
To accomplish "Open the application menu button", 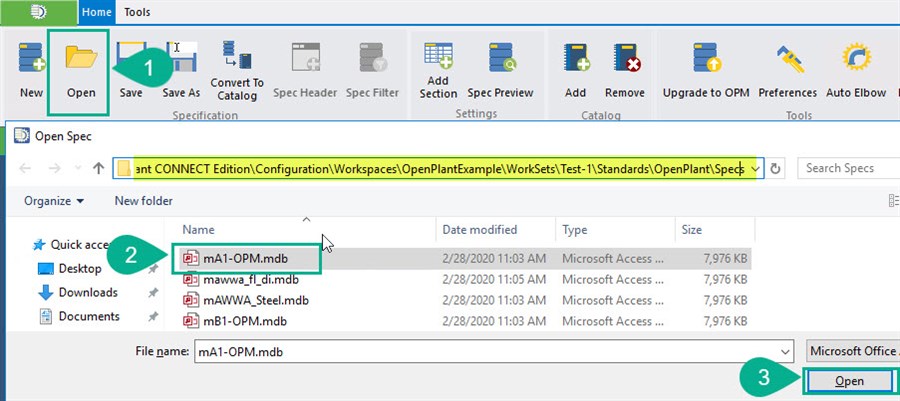I will 38,11.
